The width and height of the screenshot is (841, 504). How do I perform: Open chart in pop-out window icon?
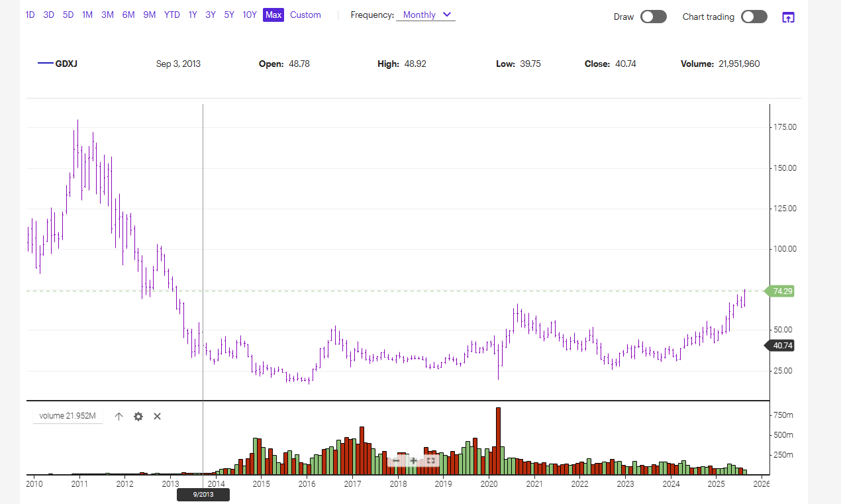[788, 17]
